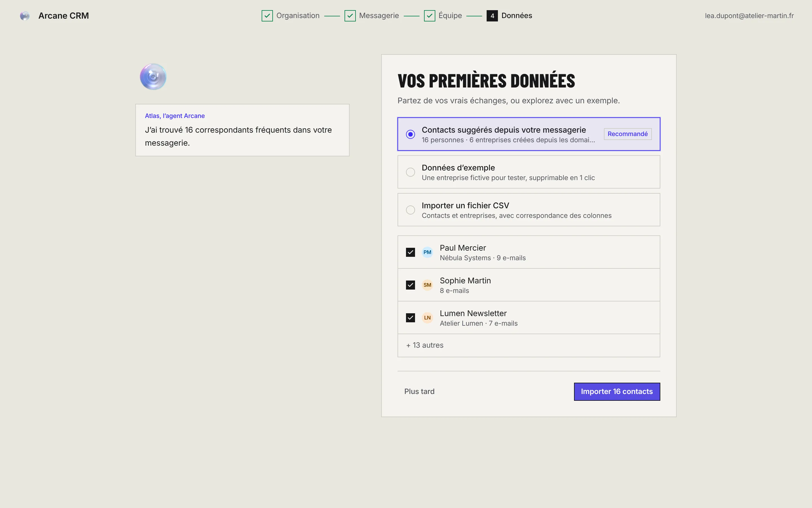This screenshot has height=508, width=812.
Task: Click the Plus tard button
Action: pos(419,392)
